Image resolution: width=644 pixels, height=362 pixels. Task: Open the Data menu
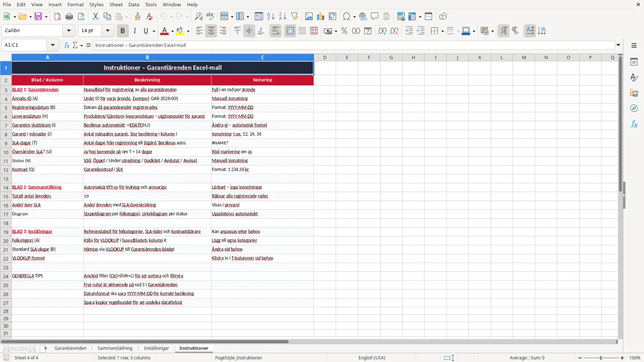click(x=134, y=4)
